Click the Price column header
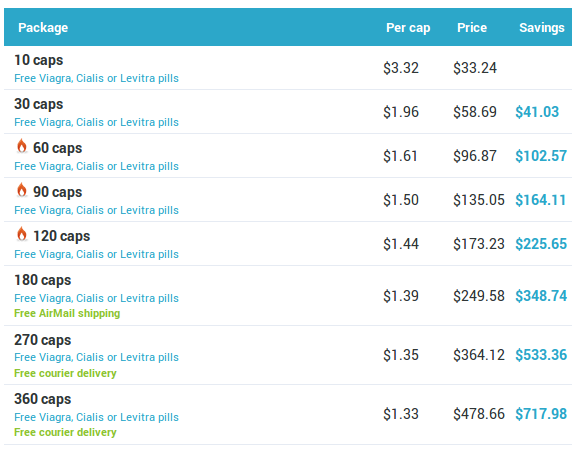Viewport: 572px width, 454px height. [472, 28]
